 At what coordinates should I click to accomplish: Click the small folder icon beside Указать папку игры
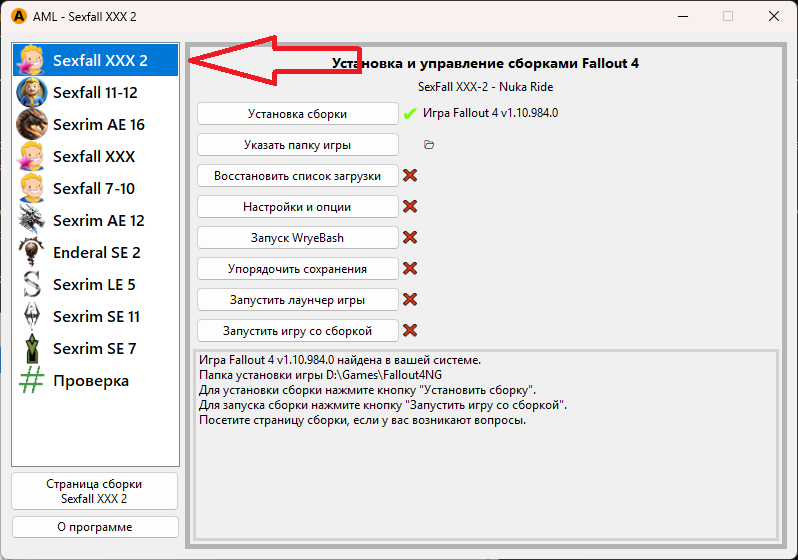tap(429, 145)
